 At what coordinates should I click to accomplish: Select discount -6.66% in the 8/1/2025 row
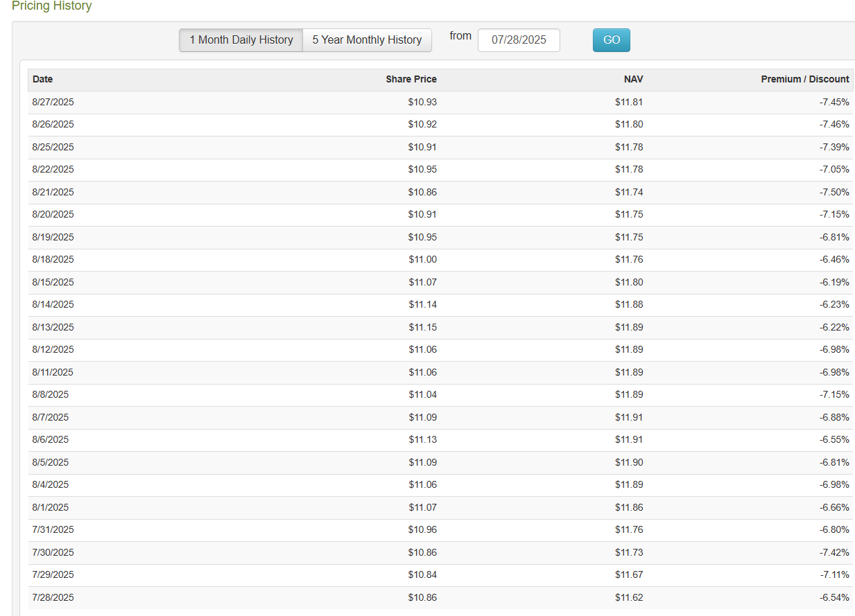tap(834, 507)
